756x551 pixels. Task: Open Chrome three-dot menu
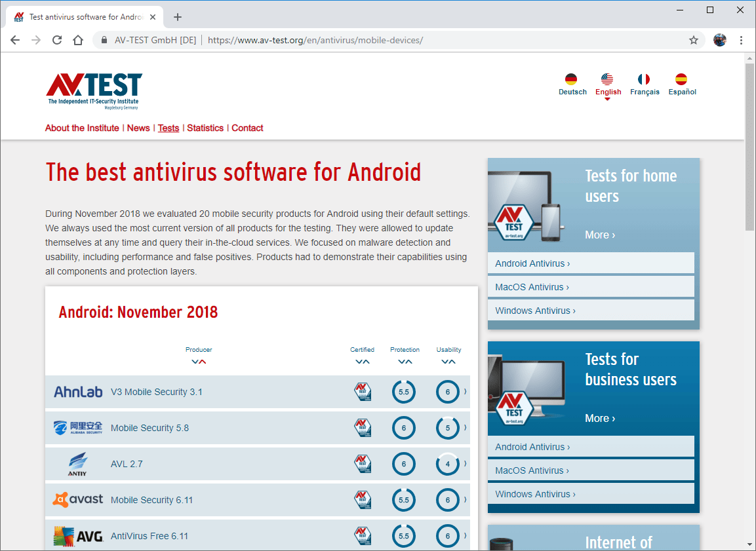(741, 40)
